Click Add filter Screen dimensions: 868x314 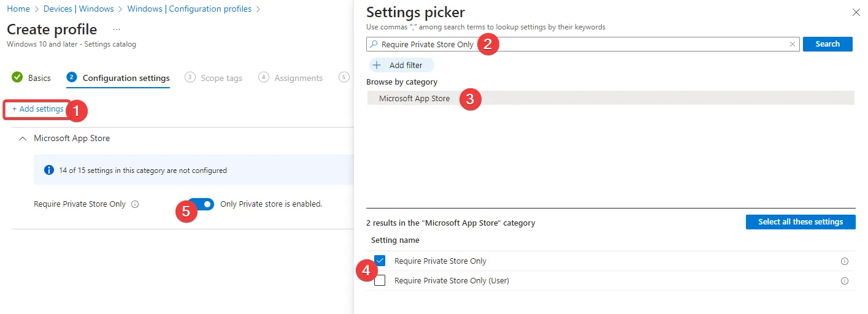(401, 65)
